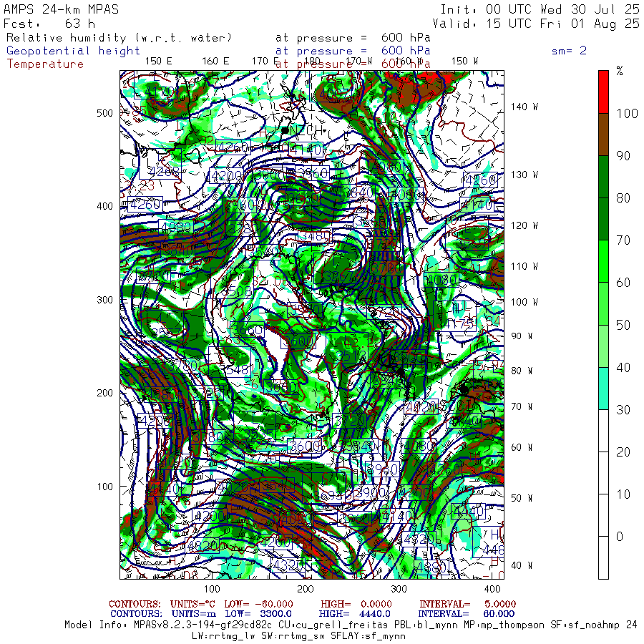Click the '90 W' longitude label

pos(522,336)
